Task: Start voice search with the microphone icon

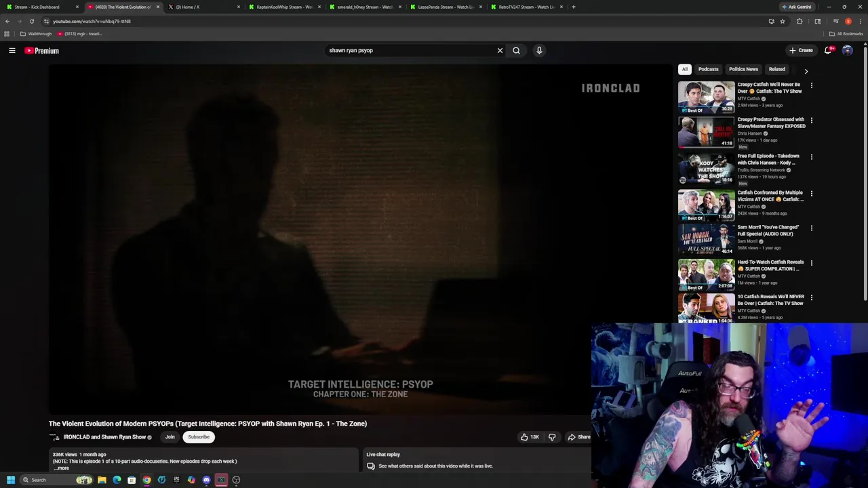Action: tap(539, 50)
